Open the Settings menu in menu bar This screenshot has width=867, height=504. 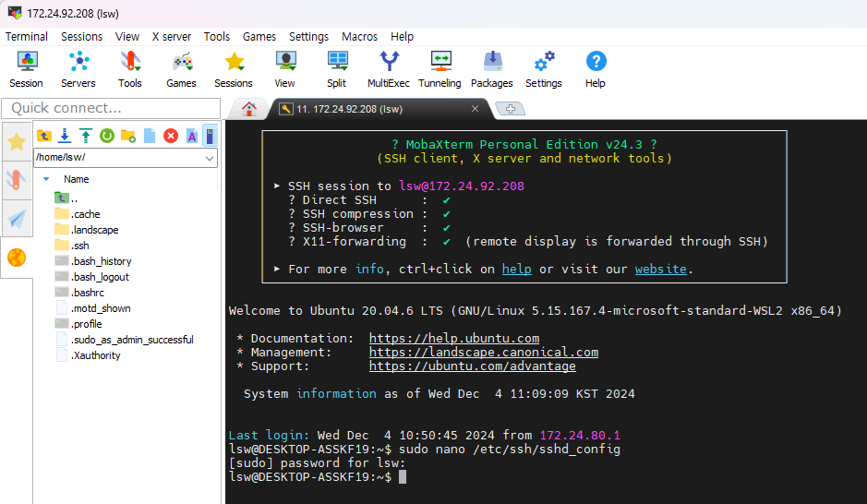click(x=308, y=37)
